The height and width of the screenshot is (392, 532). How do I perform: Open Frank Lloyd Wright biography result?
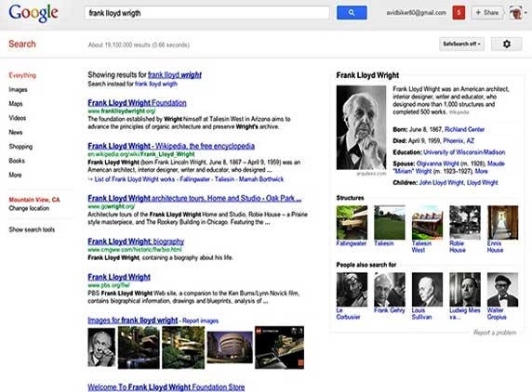click(136, 242)
